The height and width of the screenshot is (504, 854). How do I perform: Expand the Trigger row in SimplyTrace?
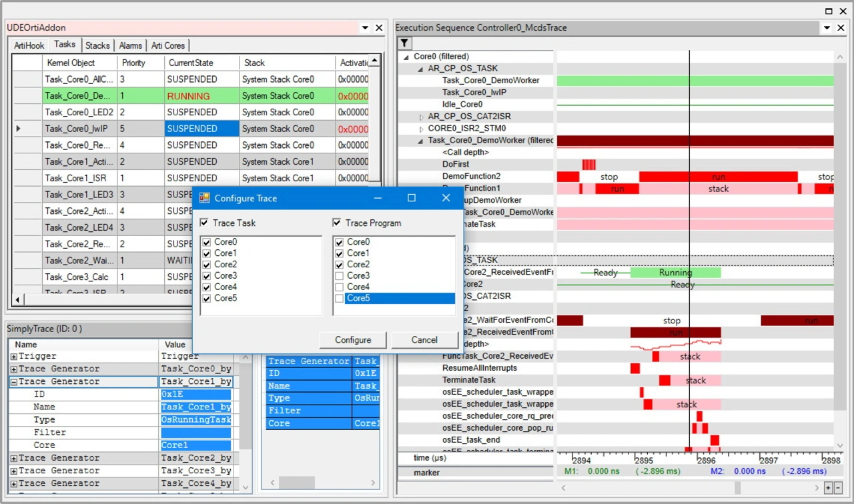[13, 357]
